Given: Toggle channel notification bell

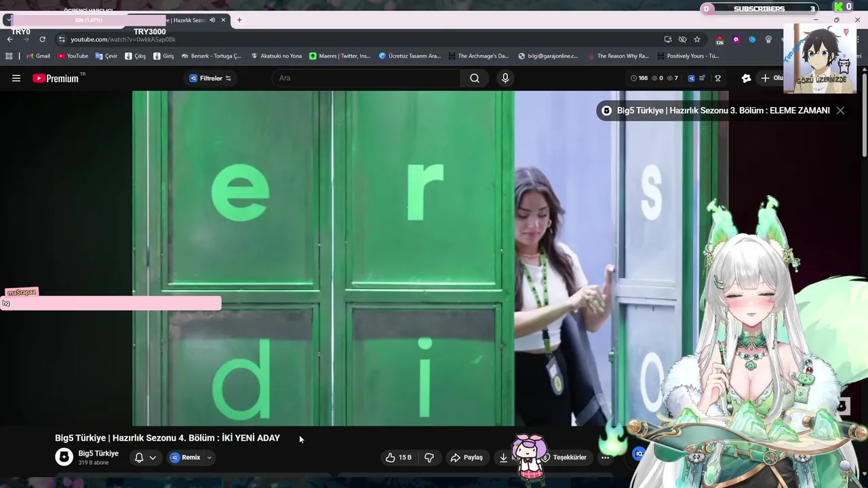Looking at the screenshot, I should pyautogui.click(x=139, y=457).
